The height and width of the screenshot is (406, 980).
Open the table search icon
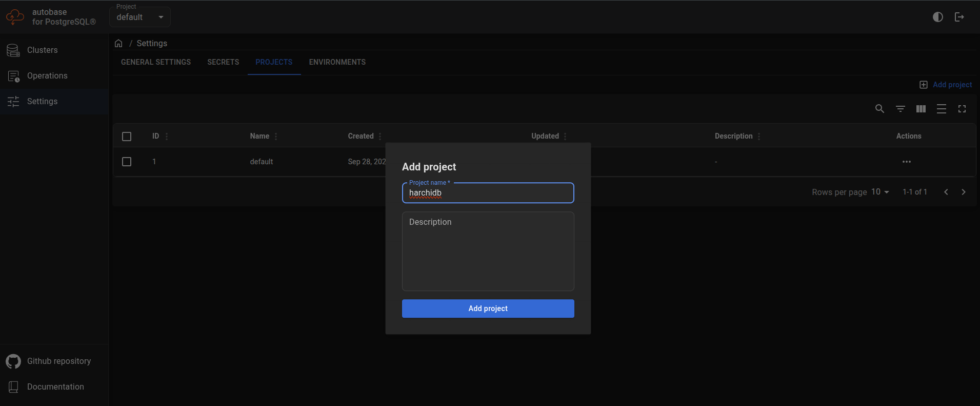tap(879, 109)
